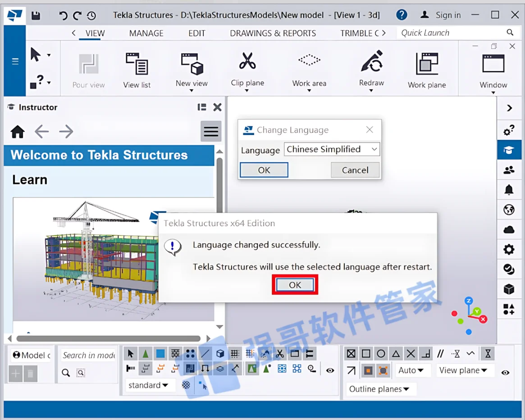Click the magnifier search icon below Search in model

pos(66,373)
